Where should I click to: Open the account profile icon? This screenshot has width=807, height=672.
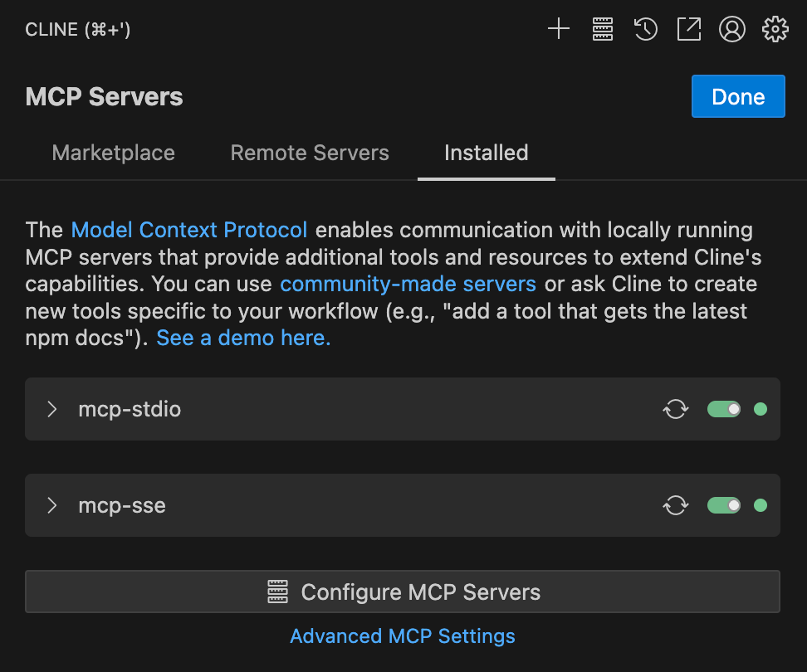click(x=731, y=29)
